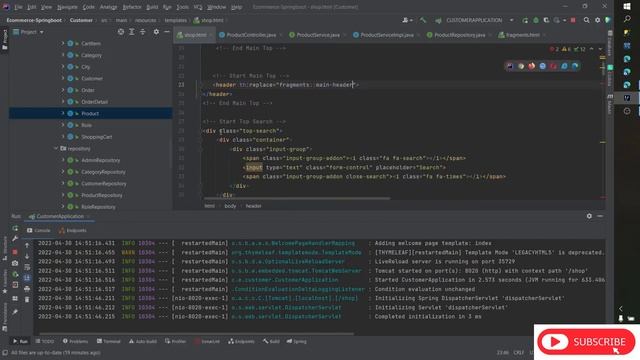This screenshot has height=360, width=640.
Task: Click Collapse All icon in Project panel
Action: click(x=142, y=31)
